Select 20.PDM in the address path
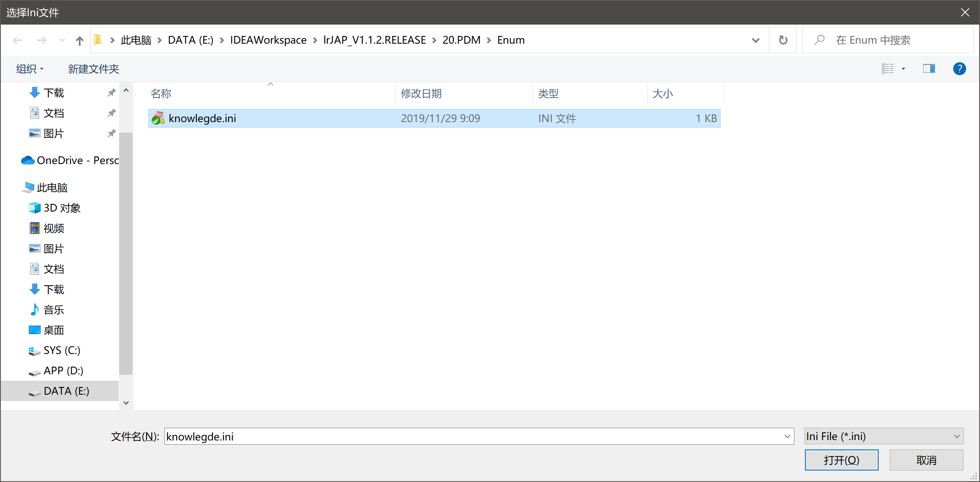Screen dimensions: 980x482 click(x=462, y=40)
